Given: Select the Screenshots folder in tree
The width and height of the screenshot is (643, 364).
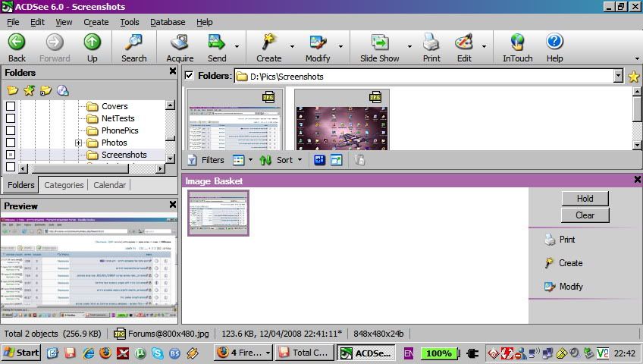Looking at the screenshot, I should (x=124, y=155).
